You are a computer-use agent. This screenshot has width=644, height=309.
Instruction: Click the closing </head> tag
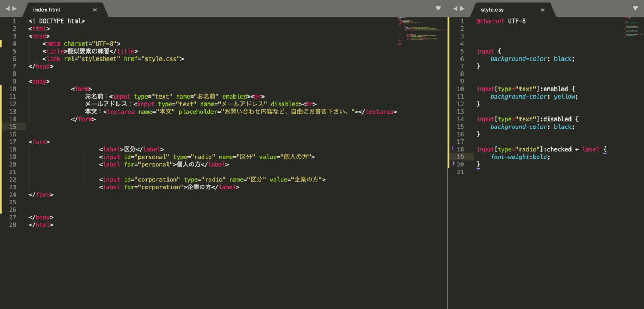(41, 66)
